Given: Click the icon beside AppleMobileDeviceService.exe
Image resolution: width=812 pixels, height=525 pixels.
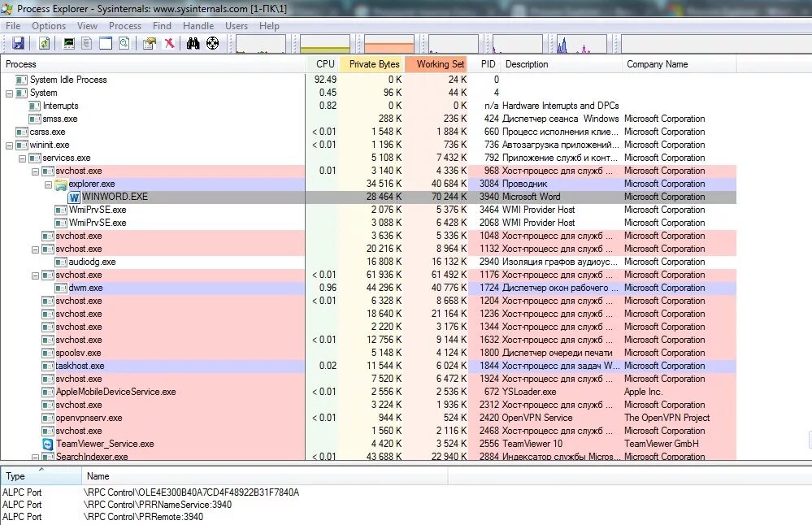Looking at the screenshot, I should (48, 392).
